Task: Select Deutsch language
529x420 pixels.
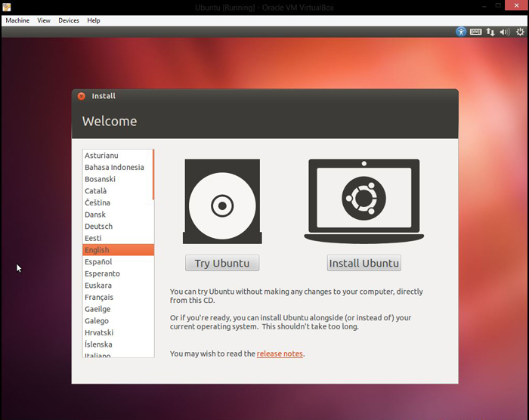Action: click(x=117, y=227)
